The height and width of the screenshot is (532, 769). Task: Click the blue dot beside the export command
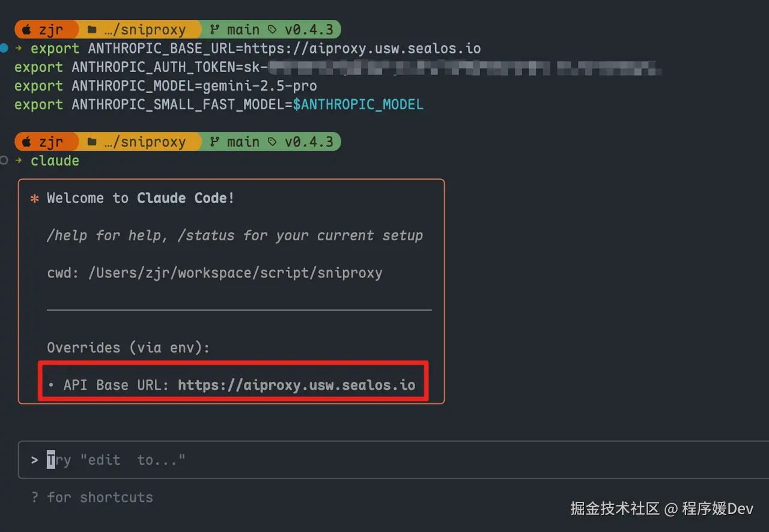4,47
